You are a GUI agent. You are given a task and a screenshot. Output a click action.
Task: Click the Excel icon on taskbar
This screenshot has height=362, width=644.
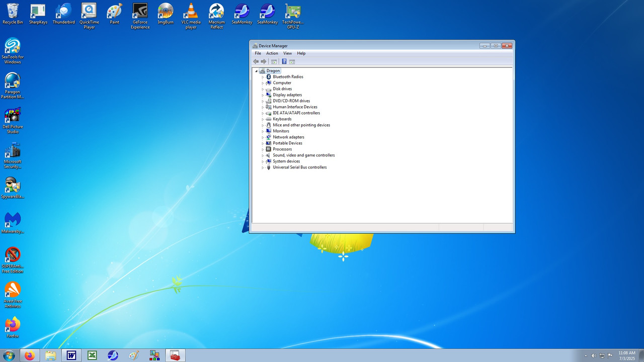92,355
